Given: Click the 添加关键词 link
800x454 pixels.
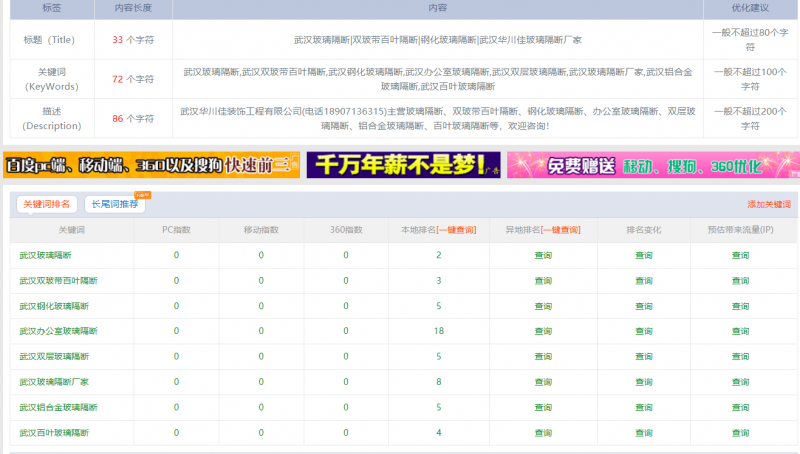Looking at the screenshot, I should click(x=768, y=204).
